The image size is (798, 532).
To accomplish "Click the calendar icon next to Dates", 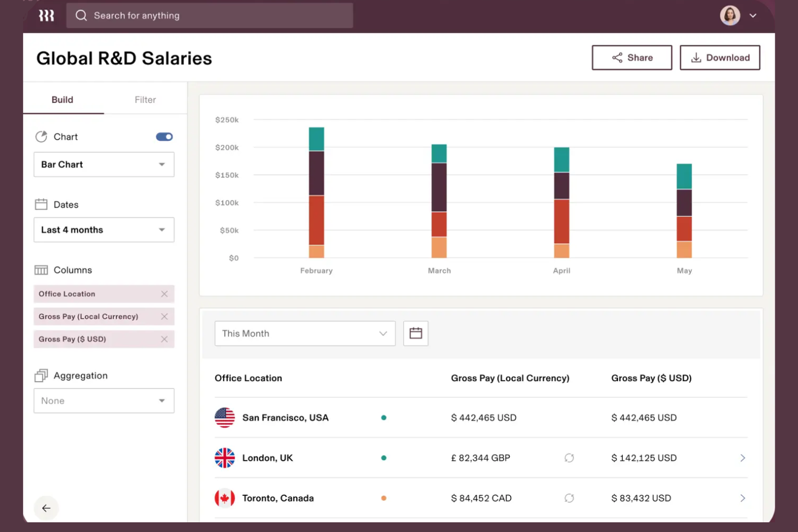I will coord(42,204).
